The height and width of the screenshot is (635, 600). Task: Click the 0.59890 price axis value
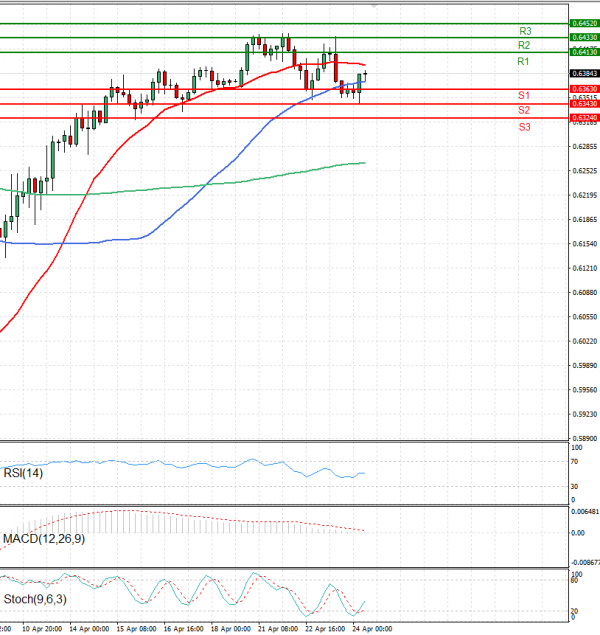[x=585, y=366]
